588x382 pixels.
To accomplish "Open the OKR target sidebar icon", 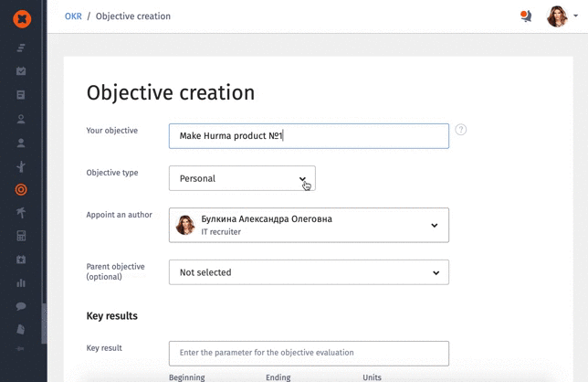I will [x=21, y=189].
